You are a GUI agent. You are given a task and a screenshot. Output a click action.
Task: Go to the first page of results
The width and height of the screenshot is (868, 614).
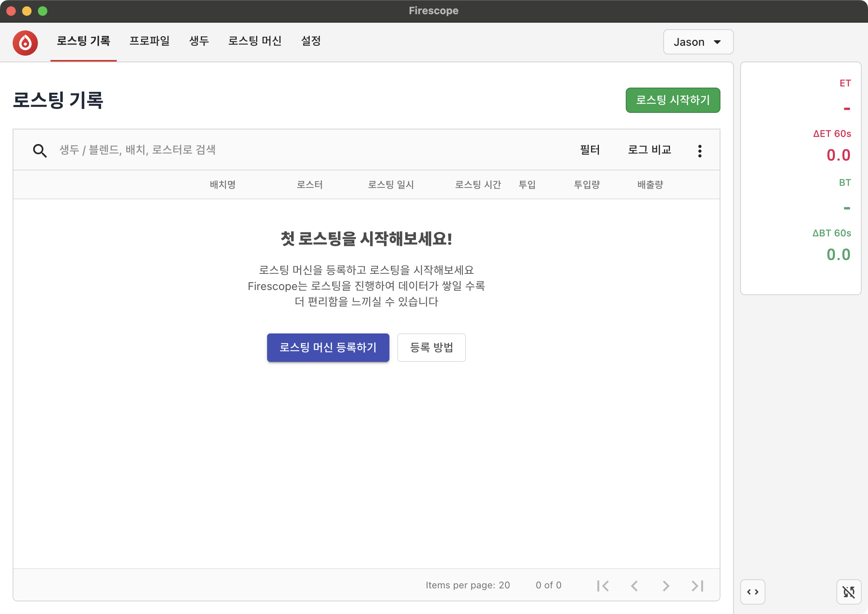coord(603,586)
